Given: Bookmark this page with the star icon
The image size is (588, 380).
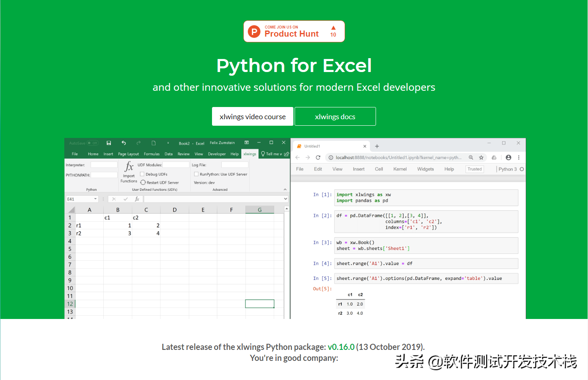Looking at the screenshot, I should coord(481,157).
